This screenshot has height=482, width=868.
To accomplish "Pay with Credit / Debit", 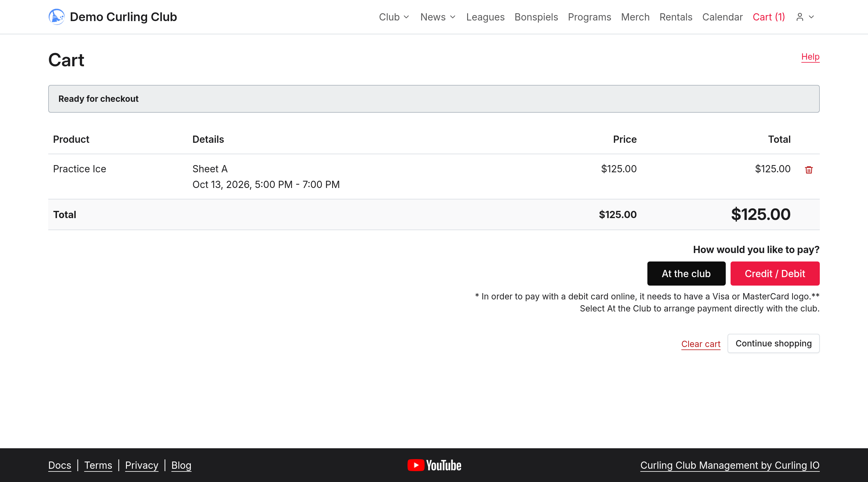I will coord(775,274).
